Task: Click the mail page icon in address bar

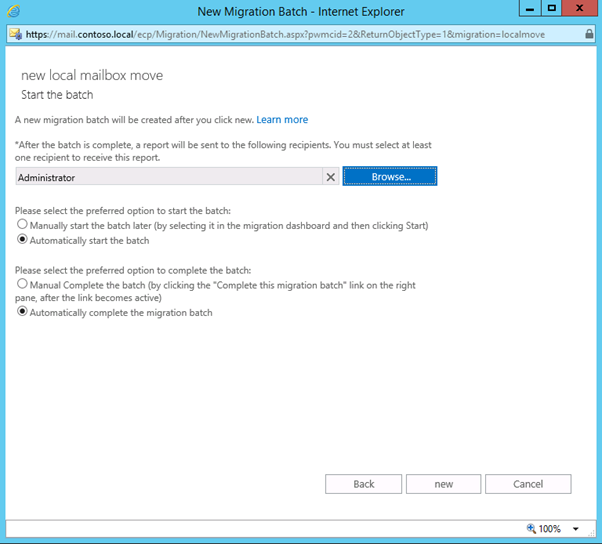Action: (16, 34)
